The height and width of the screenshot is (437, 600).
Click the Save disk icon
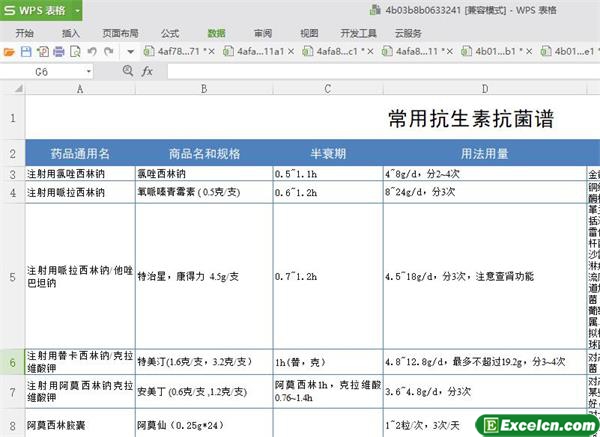[x=26, y=51]
